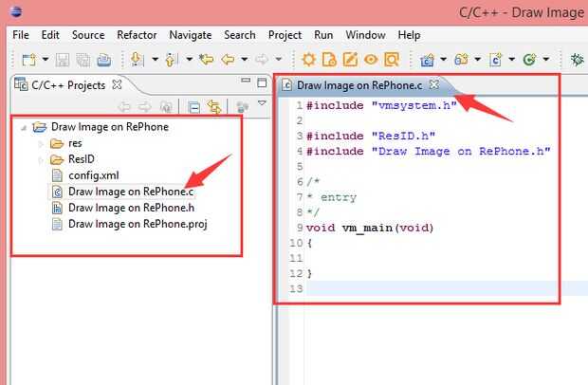Open the Help menu
This screenshot has height=385, width=588.
point(409,35)
